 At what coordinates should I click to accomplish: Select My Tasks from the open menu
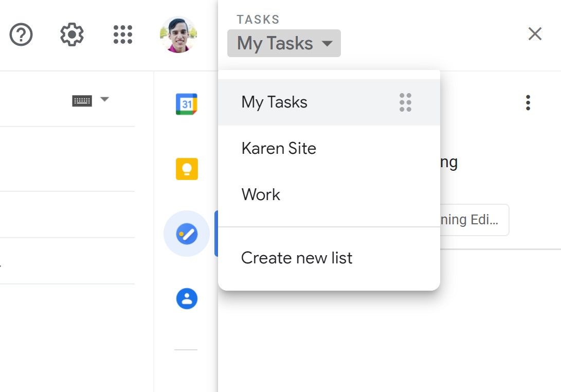tap(274, 102)
